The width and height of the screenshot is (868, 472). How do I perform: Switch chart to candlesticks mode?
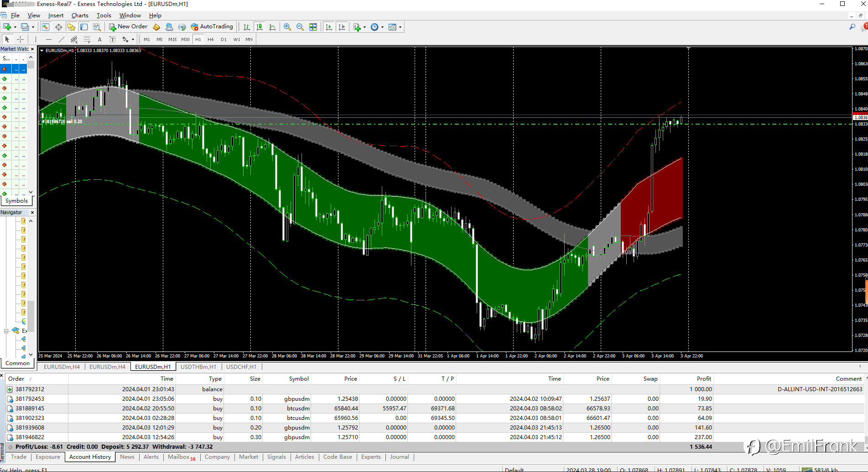tap(260, 27)
